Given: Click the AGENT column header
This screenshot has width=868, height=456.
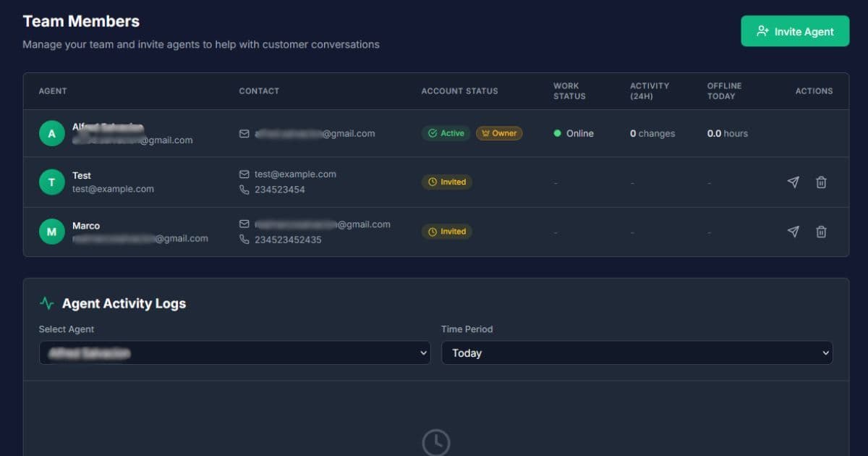Looking at the screenshot, I should 53,90.
